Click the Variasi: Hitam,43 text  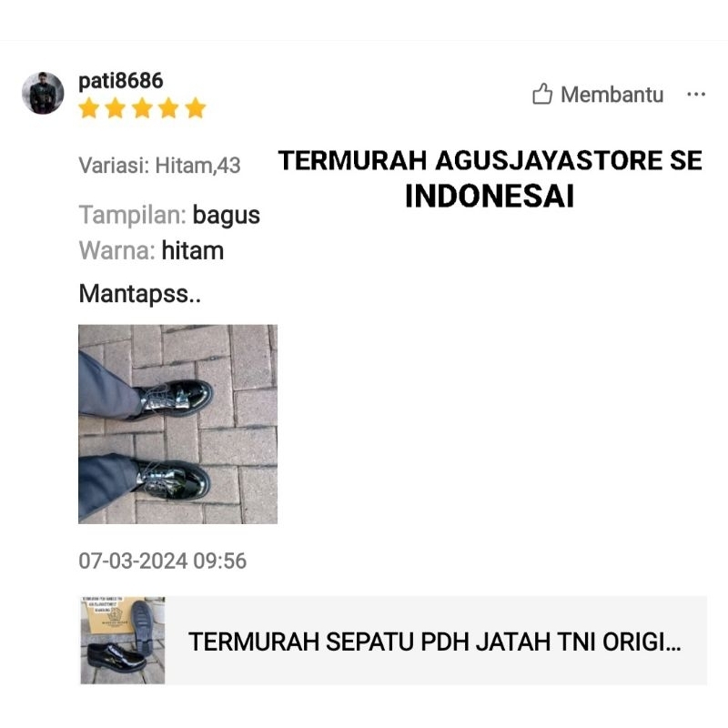pyautogui.click(x=160, y=166)
